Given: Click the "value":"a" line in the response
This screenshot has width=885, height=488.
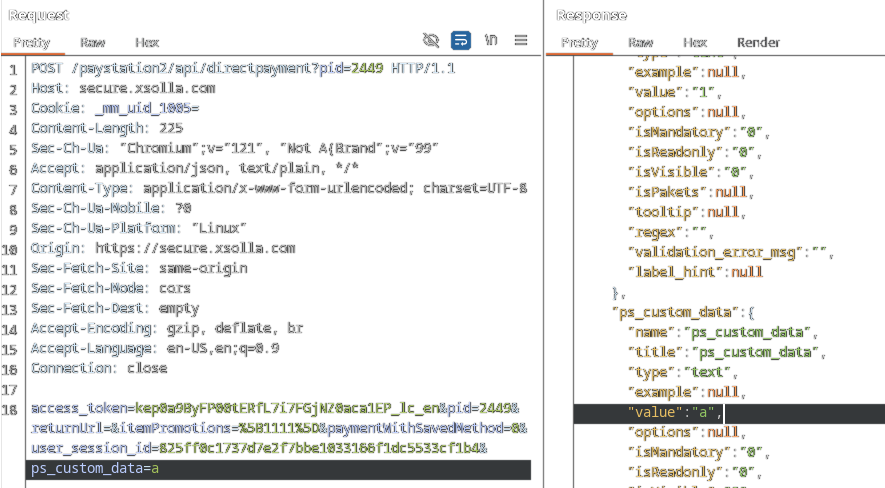Looking at the screenshot, I should point(673,412).
